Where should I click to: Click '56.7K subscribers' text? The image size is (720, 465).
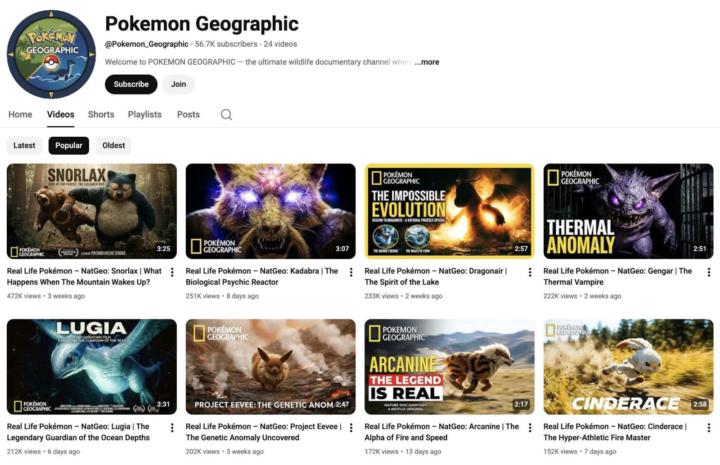226,44
